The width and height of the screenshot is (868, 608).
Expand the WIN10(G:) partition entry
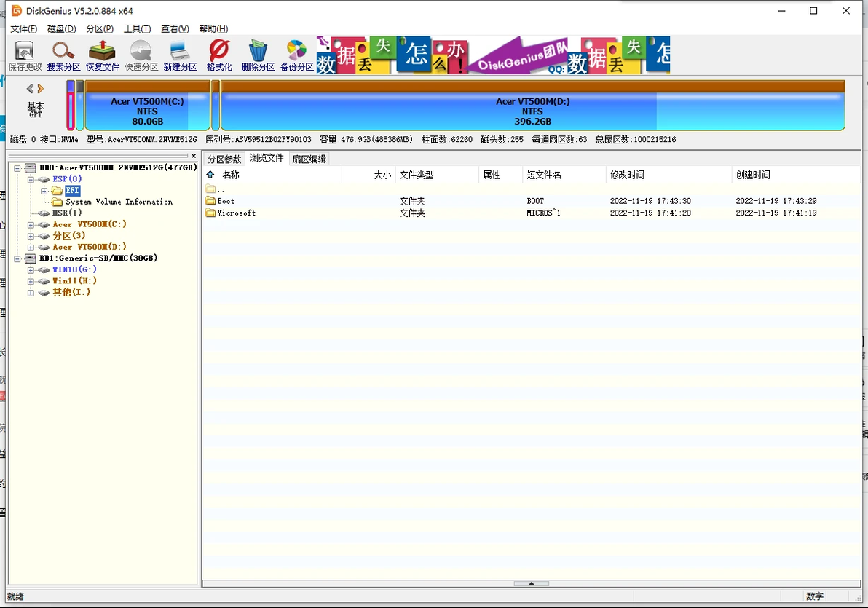31,269
